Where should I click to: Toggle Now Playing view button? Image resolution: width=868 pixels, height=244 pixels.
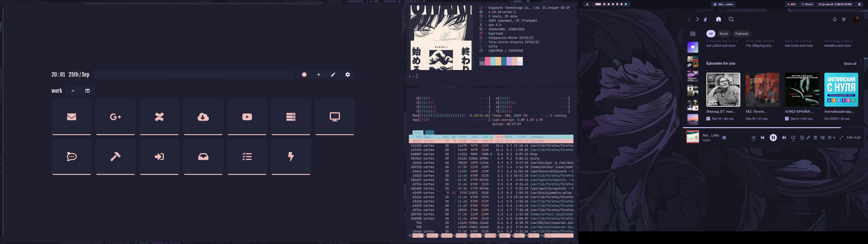pyautogui.click(x=802, y=138)
